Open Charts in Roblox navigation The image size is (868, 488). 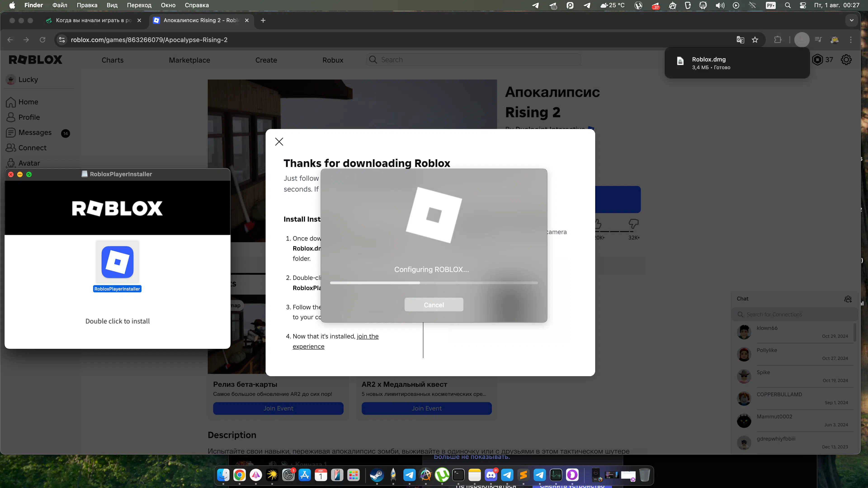pos(113,60)
